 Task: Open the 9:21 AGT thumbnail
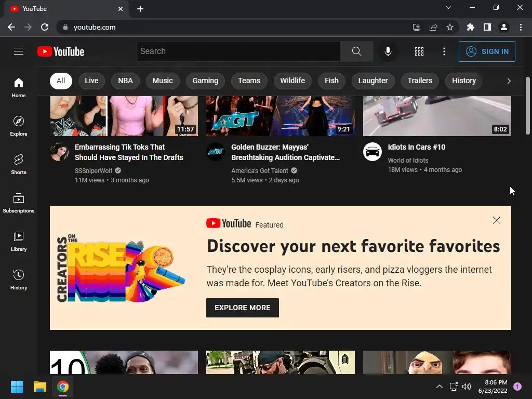[x=281, y=116]
